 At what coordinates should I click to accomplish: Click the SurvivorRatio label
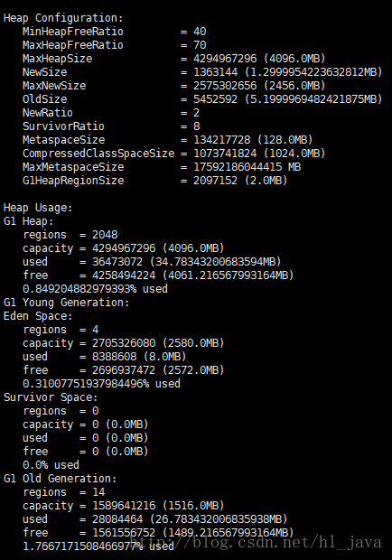click(x=63, y=126)
